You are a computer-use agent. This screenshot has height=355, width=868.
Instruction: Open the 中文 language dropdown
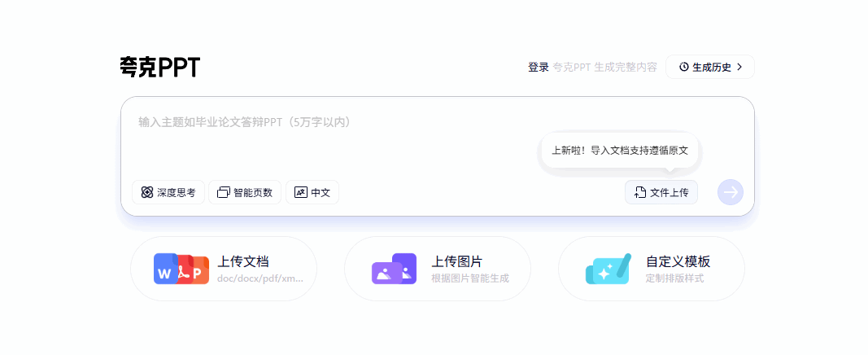pos(312,192)
